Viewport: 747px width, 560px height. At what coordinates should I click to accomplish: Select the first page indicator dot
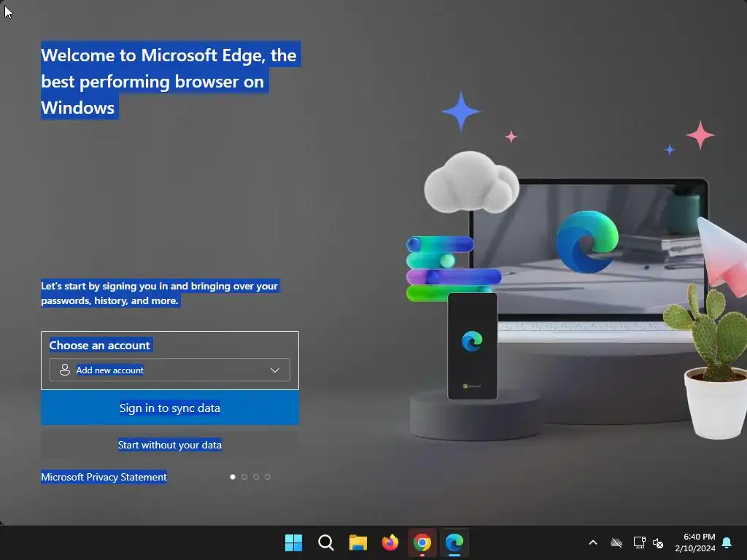coord(233,477)
